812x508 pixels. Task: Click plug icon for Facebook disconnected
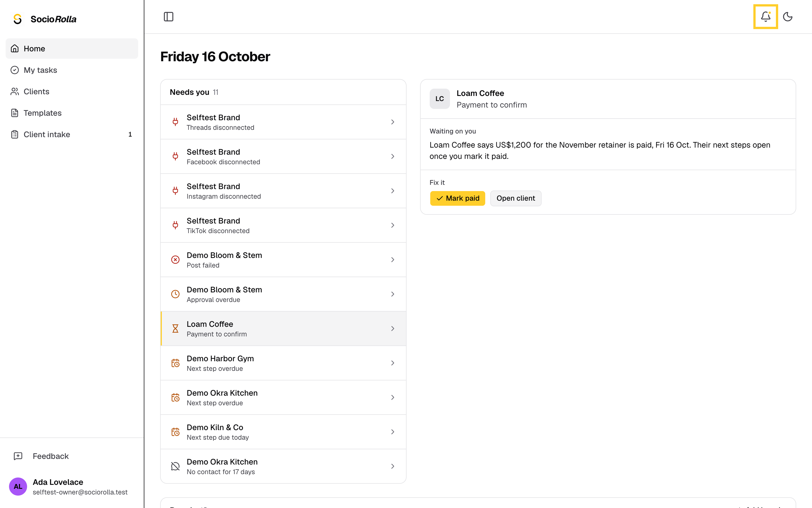pyautogui.click(x=175, y=156)
